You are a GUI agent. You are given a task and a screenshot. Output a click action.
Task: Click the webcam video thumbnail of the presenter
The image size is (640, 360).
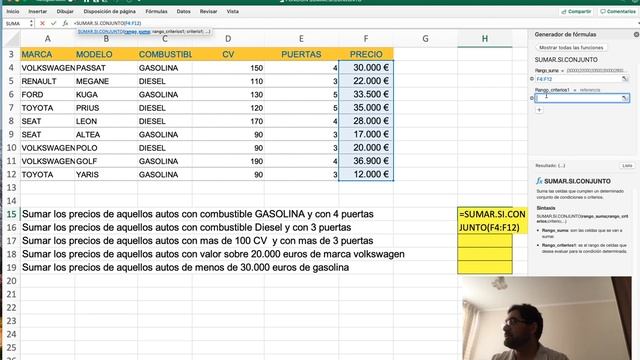click(547, 318)
